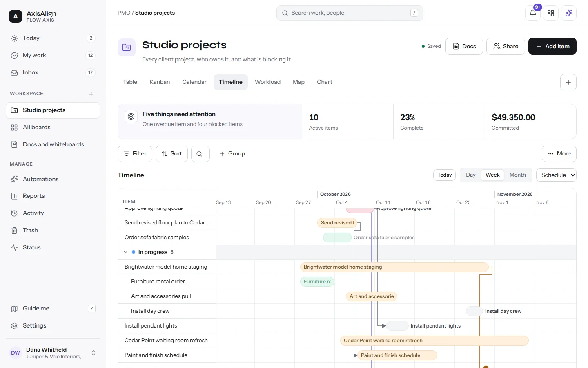Click the Studio projects board icon by title
Image resolution: width=588 pixels, height=368 pixels.
[127, 47]
